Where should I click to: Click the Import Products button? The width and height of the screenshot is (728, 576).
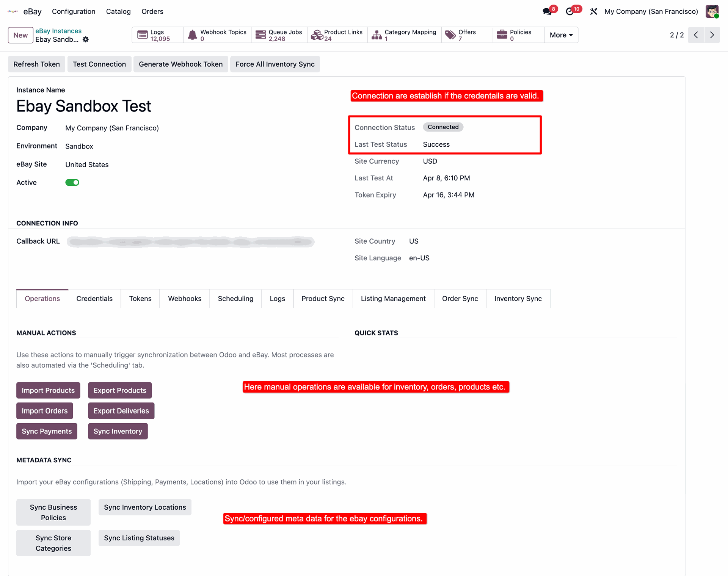point(48,390)
